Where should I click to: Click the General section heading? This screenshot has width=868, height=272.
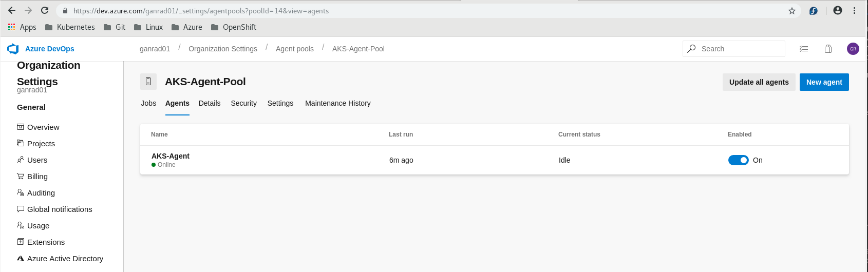point(31,107)
